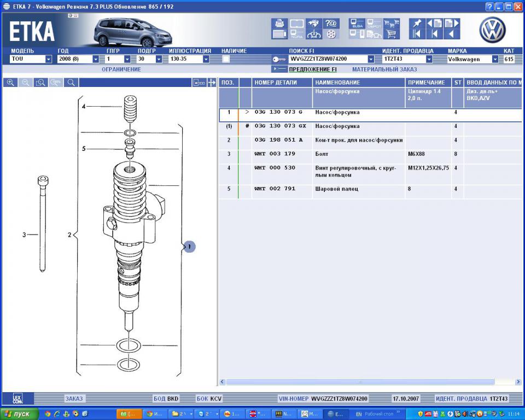The width and height of the screenshot is (525, 420).
Task: Open МАТЕРИАЛЬНЫЙ ЗАКАЗ tab
Action: [x=384, y=69]
